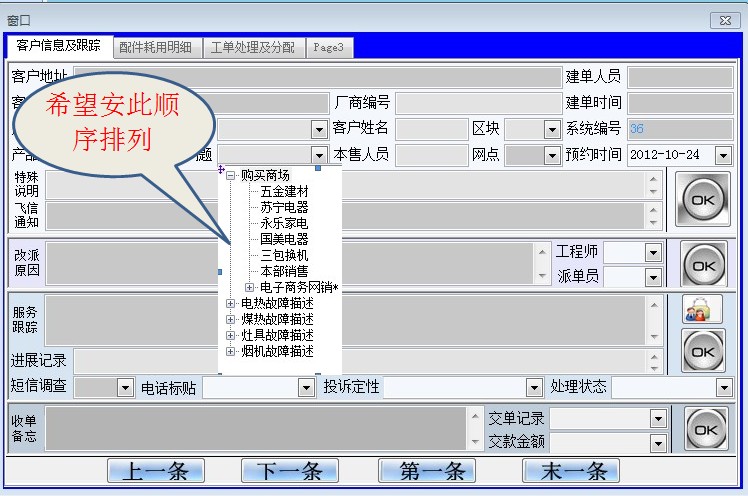
Task: Click the OK button beside 收单备忘
Action: (704, 429)
